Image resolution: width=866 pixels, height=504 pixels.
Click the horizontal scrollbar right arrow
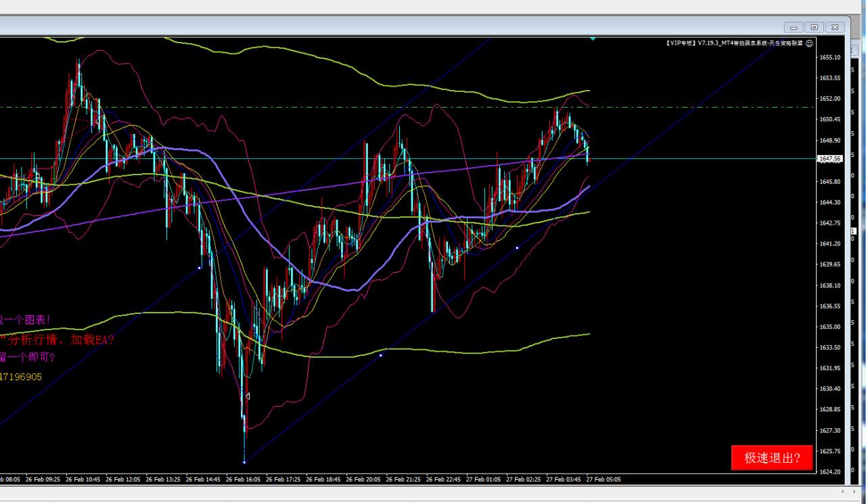coord(853,491)
